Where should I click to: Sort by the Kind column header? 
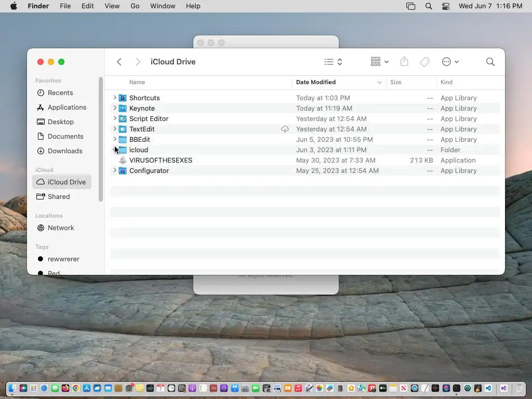[446, 82]
